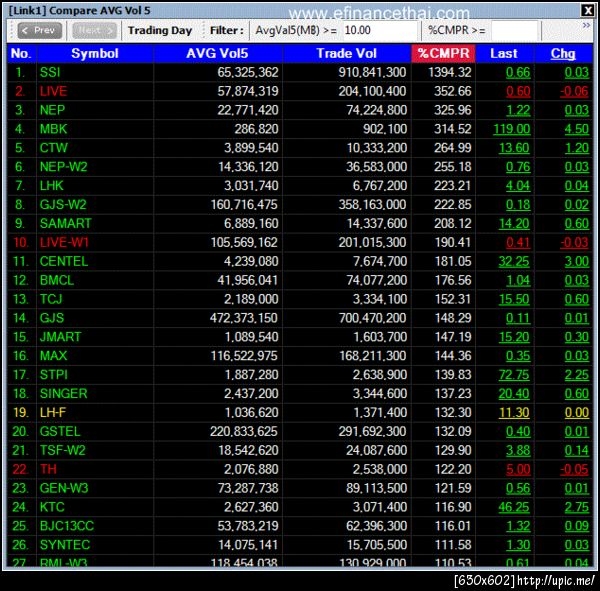600x591 pixels.
Task: Sort by Trade Vol column header
Action: pos(346,54)
